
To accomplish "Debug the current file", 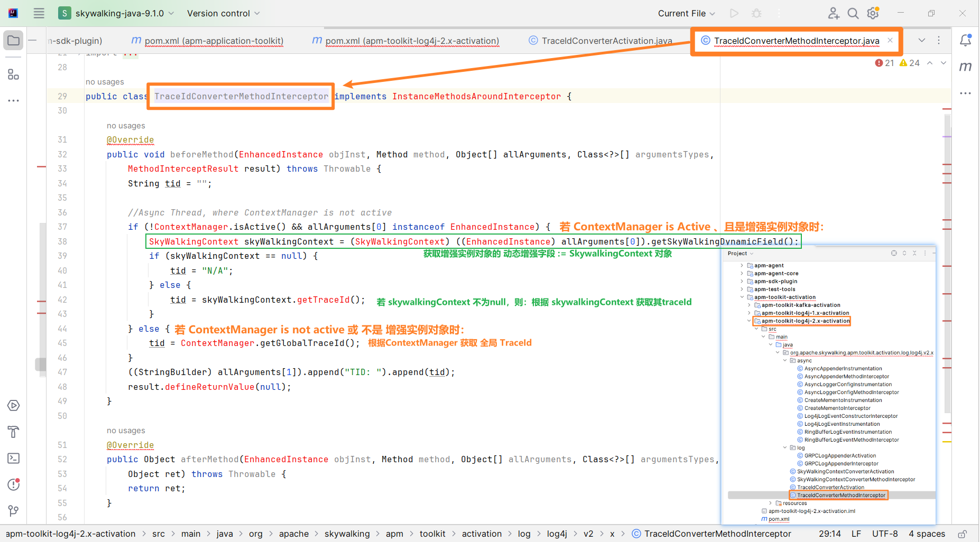I will pos(757,13).
